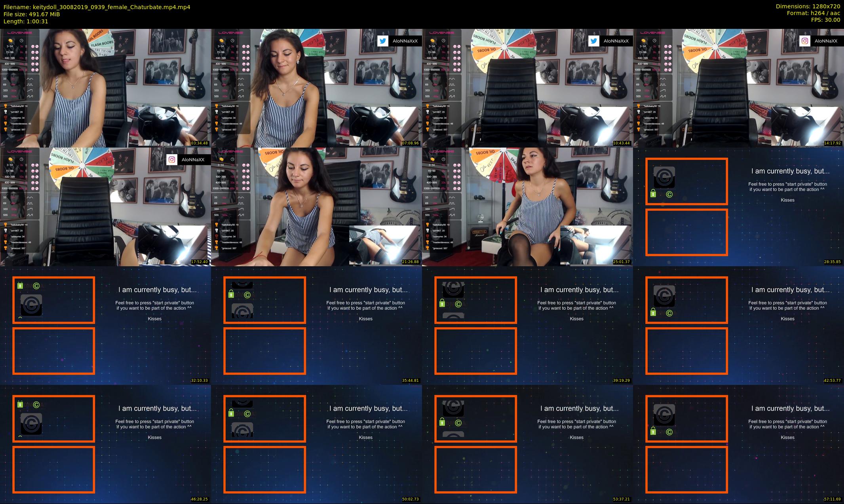Screen dimensions: 844x504
Task: Click green lock icon in 28:35.85 thumbnail
Action: click(653, 194)
